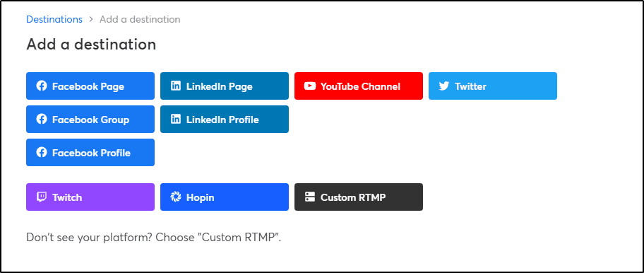Image resolution: width=644 pixels, height=273 pixels.
Task: Connect a YouTube Channel destination
Action: click(359, 86)
